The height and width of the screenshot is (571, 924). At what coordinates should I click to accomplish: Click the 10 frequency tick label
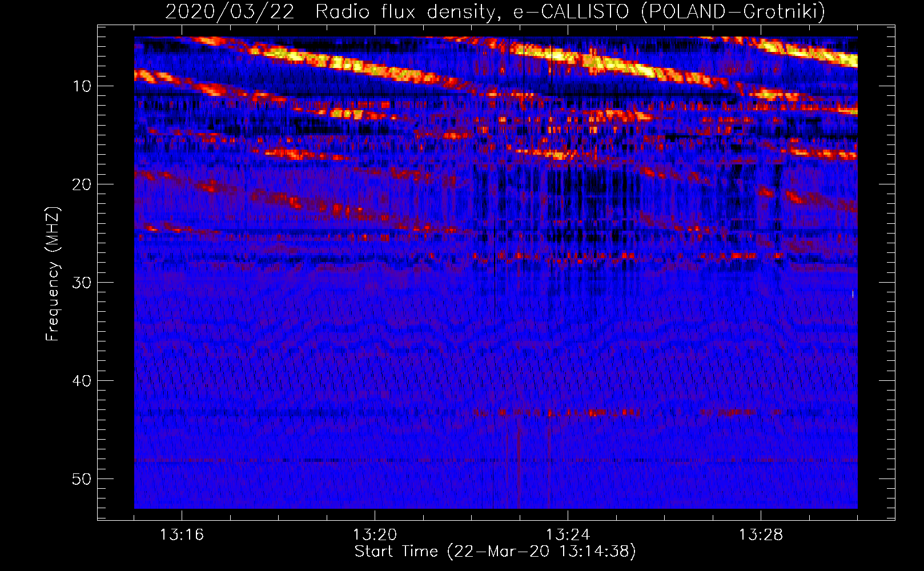coord(82,86)
